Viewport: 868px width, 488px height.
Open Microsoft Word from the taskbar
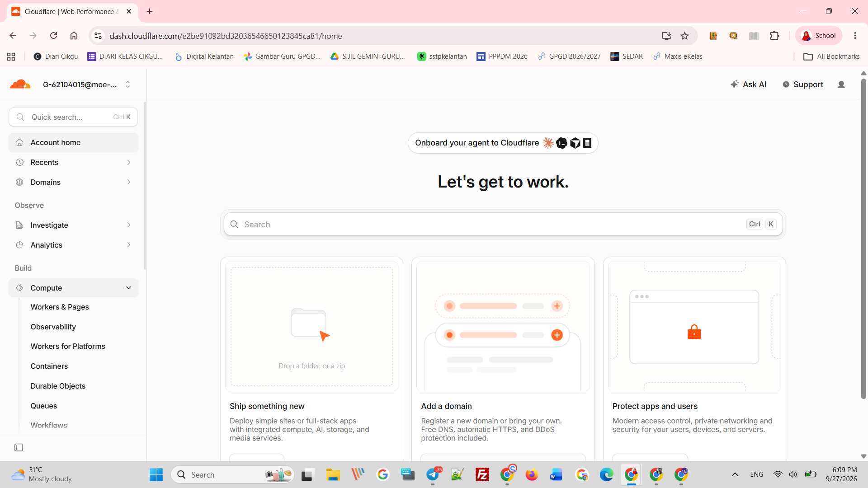point(556,474)
